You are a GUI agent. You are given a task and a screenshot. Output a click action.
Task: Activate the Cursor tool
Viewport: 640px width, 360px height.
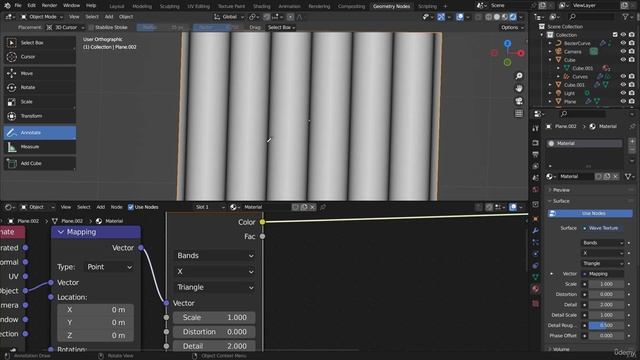tap(40, 57)
